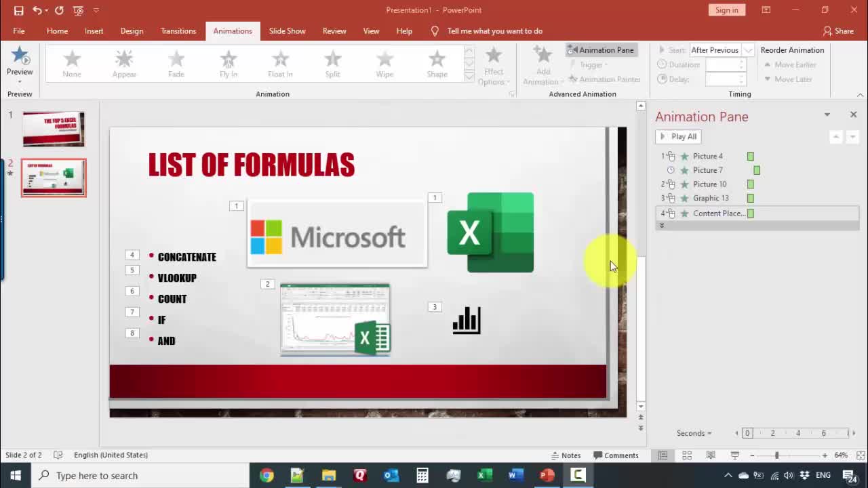This screenshot has height=488, width=868.
Task: Select slide 1 thumbnail in slide panel
Action: (54, 129)
